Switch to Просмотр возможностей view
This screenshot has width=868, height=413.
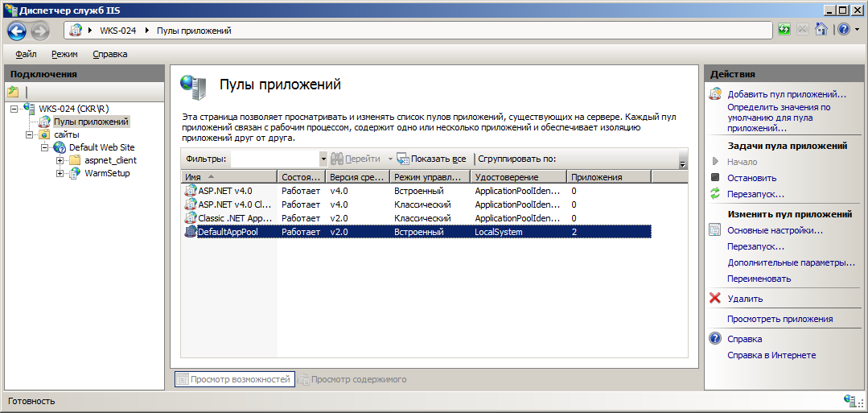(235, 380)
